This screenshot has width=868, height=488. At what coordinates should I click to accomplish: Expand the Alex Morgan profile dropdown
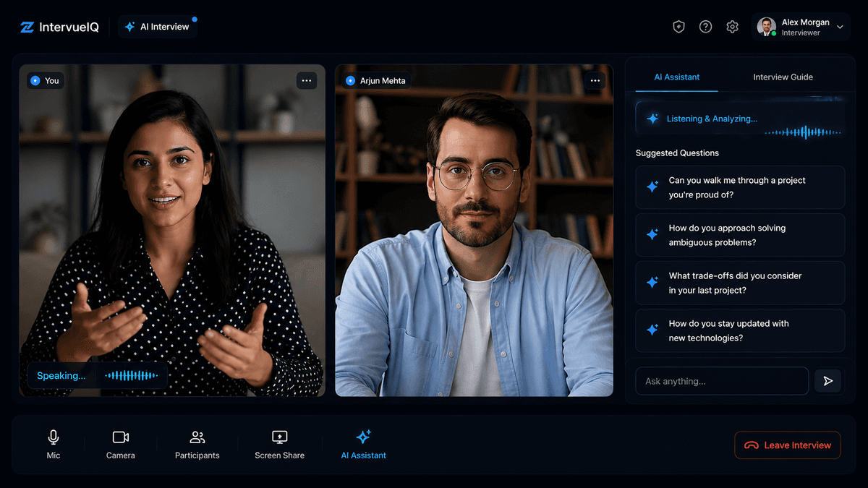click(x=840, y=27)
